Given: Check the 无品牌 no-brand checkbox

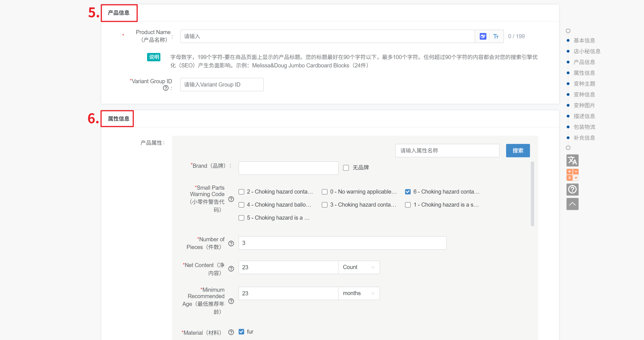Looking at the screenshot, I should pos(346,168).
